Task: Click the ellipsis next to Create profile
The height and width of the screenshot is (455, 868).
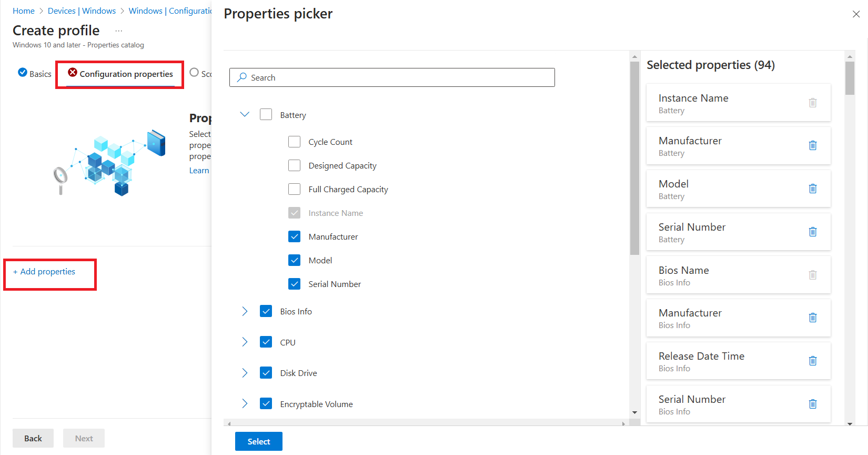Action: pyautogui.click(x=119, y=31)
